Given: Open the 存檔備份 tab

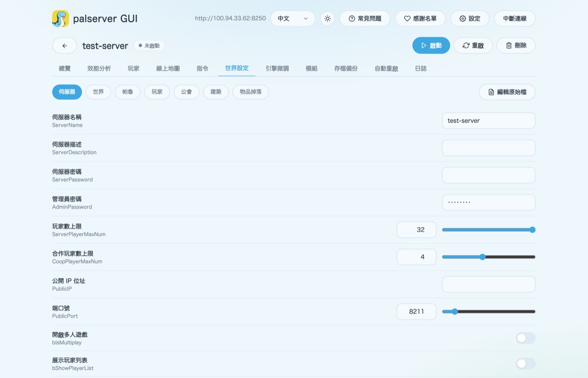Looking at the screenshot, I should click(x=346, y=69).
